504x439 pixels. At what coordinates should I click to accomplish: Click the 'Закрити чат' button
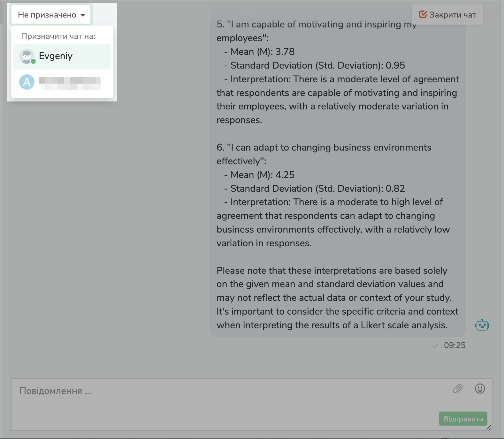coord(447,15)
